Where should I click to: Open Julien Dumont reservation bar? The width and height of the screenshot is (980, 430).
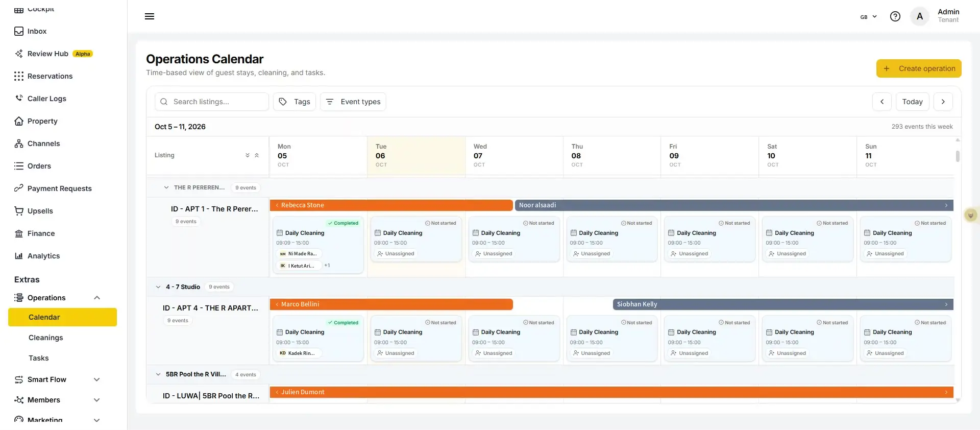coord(611,392)
